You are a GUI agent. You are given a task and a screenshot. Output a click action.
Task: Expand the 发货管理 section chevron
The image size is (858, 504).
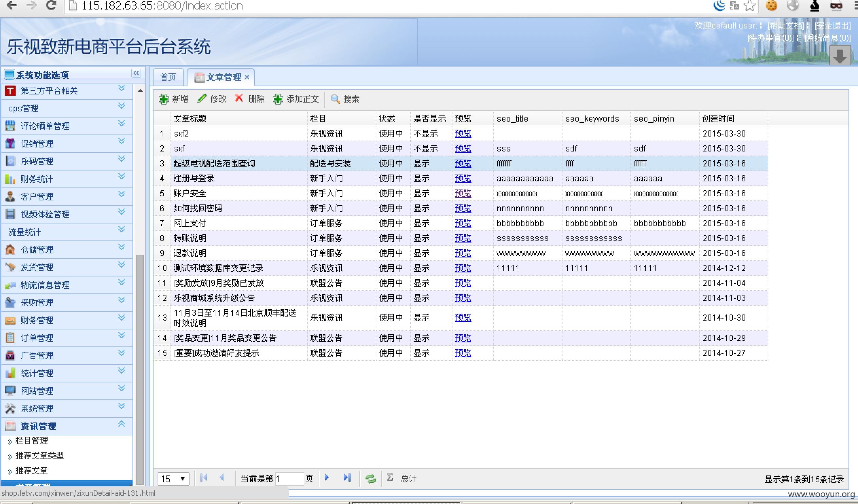point(122,265)
